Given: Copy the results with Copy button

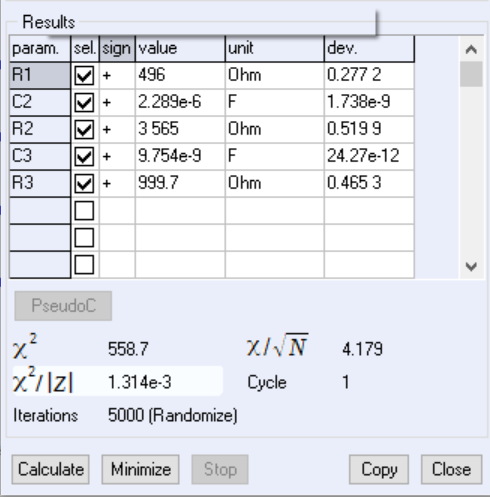Looking at the screenshot, I should click(x=379, y=469).
